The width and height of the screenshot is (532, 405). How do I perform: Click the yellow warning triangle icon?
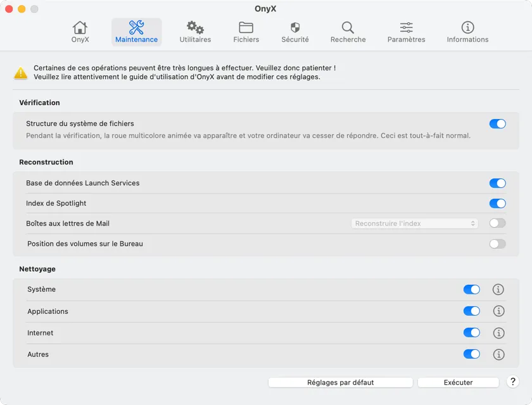click(21, 73)
